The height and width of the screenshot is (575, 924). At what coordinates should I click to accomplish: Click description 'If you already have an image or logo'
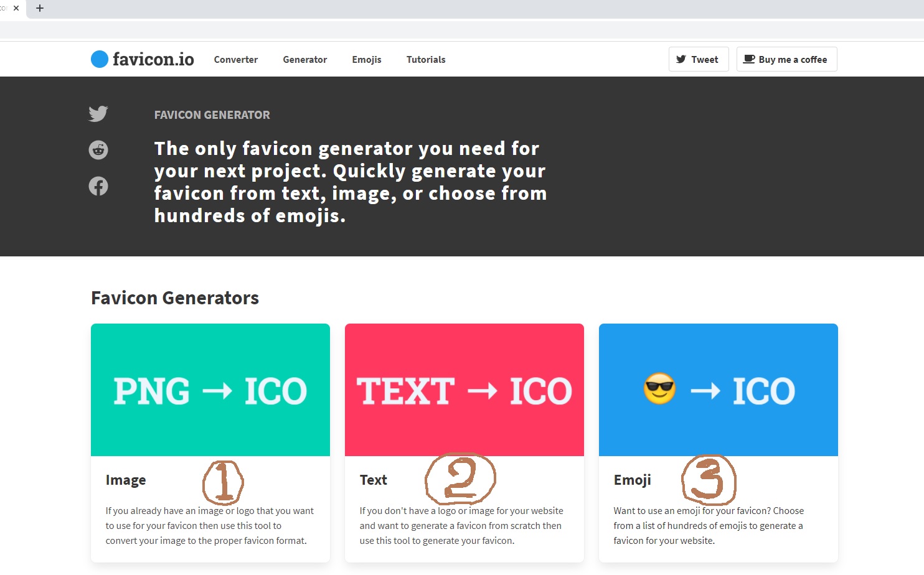point(210,526)
